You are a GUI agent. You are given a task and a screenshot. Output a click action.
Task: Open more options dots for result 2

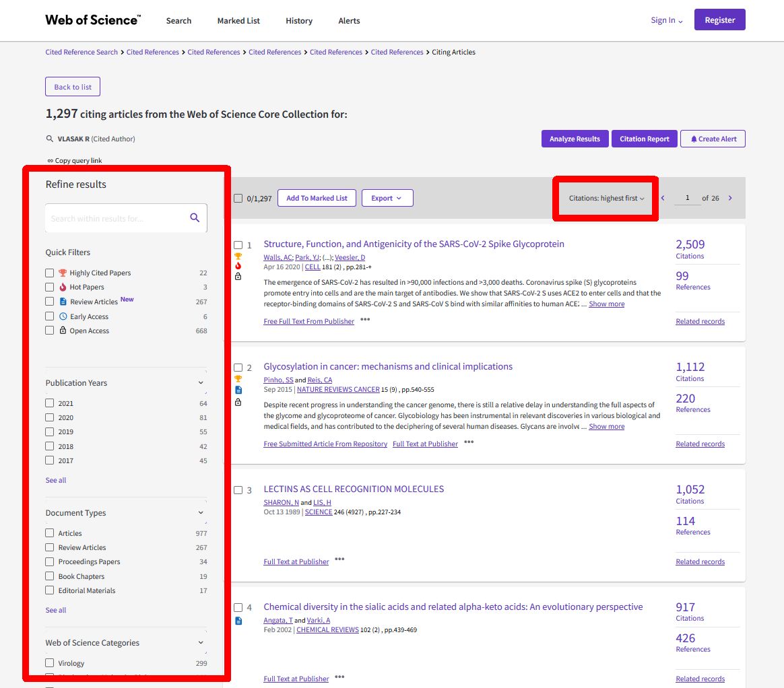click(x=469, y=442)
